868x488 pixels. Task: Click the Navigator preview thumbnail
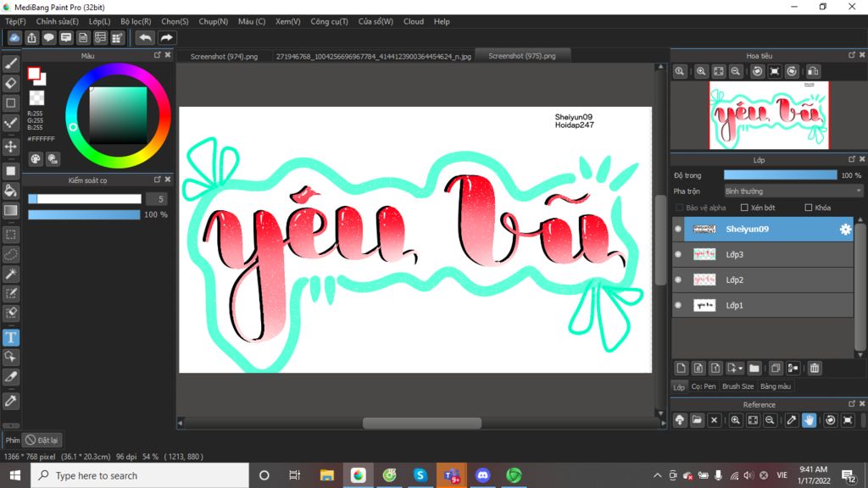point(769,115)
